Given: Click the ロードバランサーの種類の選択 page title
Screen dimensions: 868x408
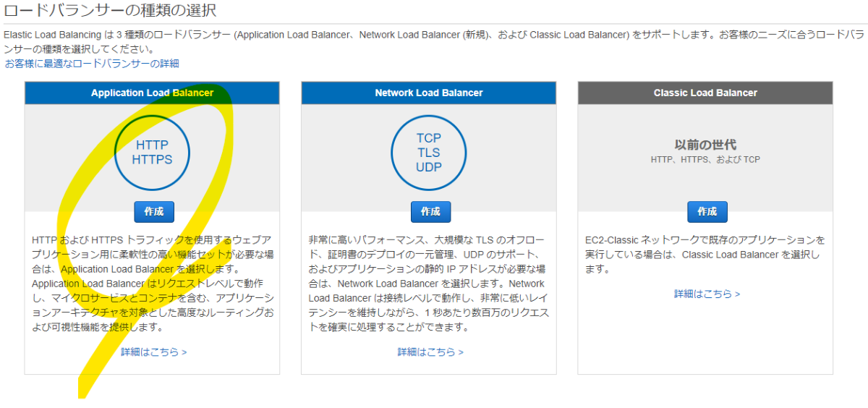Looking at the screenshot, I should point(110,11).
